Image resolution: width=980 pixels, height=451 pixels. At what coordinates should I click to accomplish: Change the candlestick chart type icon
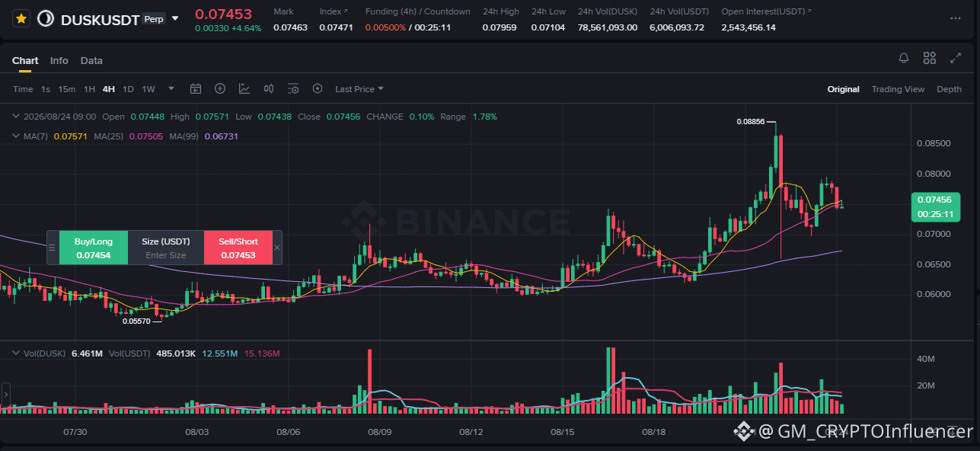pyautogui.click(x=269, y=88)
